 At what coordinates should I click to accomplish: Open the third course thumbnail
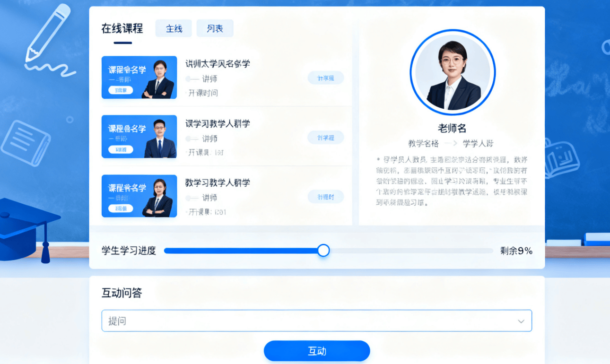139,196
